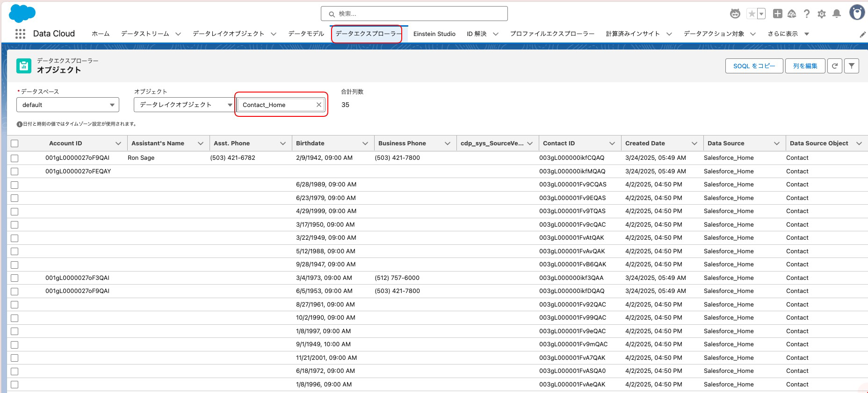868x393 pixels.
Task: Select row checkbox for birthdate 1/8/1996
Action: coord(14,385)
